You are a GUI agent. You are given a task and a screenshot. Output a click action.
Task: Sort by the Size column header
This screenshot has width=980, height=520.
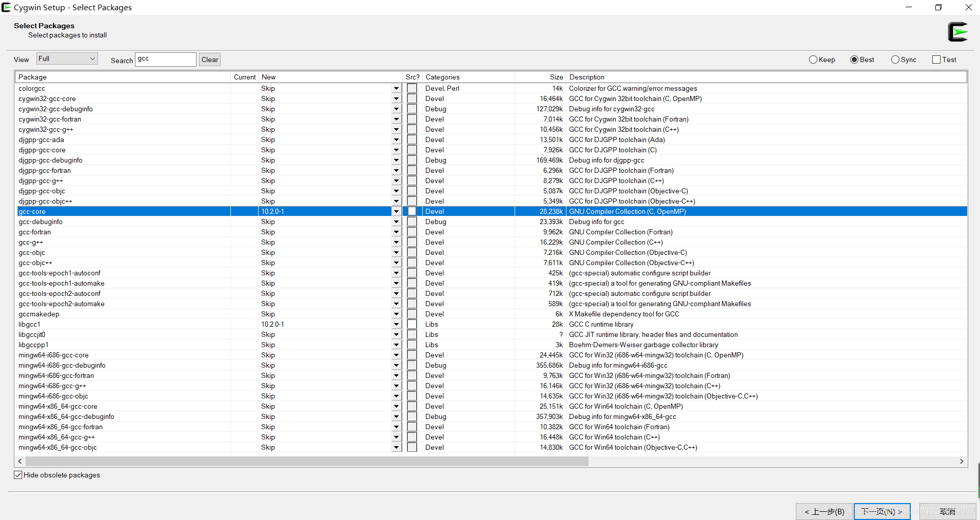point(540,77)
